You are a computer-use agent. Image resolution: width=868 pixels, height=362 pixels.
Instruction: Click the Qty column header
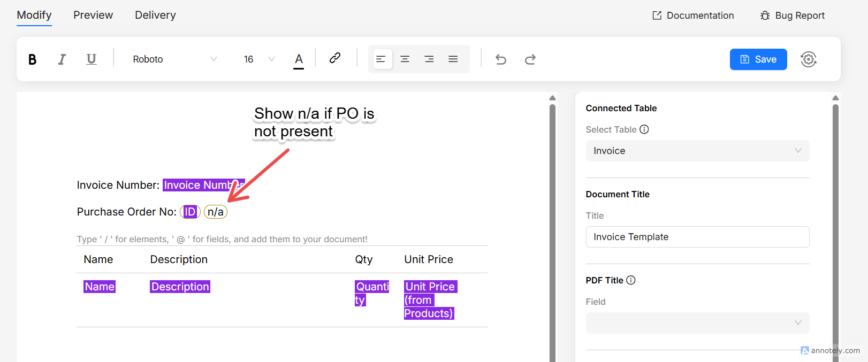pos(364,259)
